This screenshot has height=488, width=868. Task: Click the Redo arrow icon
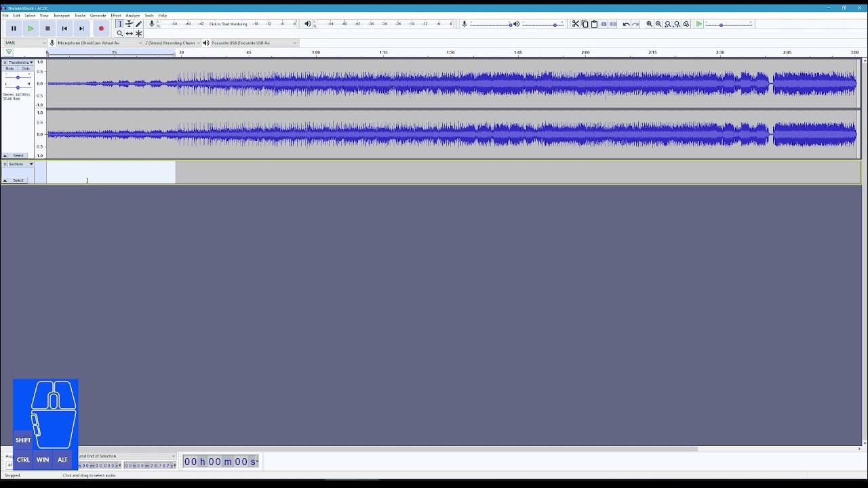tap(635, 24)
